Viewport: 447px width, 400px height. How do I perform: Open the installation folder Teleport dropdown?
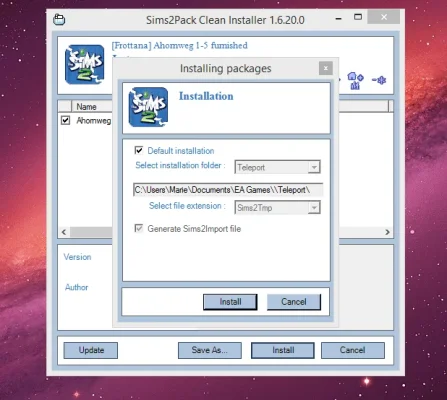click(x=314, y=167)
